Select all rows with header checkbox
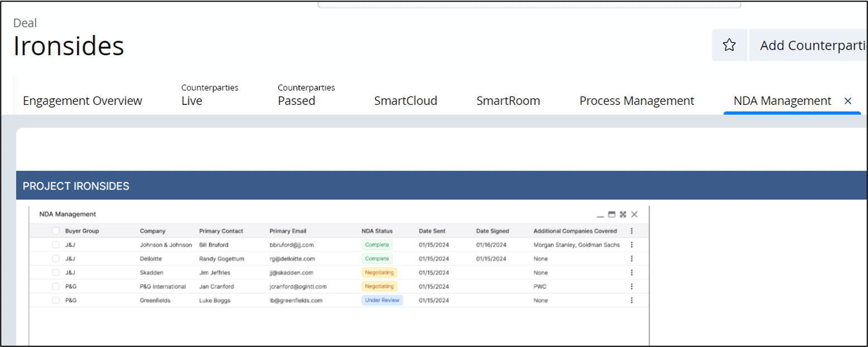 tap(56, 231)
